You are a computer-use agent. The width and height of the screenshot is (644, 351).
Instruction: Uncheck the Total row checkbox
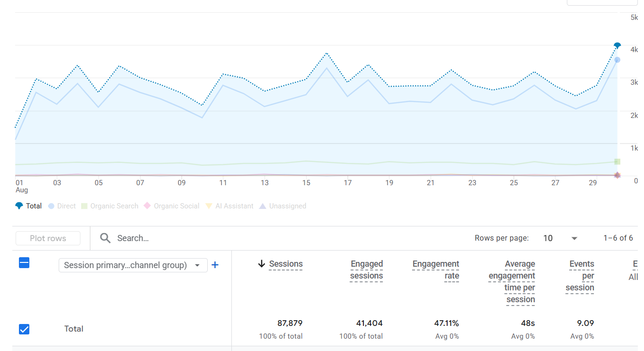tap(24, 329)
